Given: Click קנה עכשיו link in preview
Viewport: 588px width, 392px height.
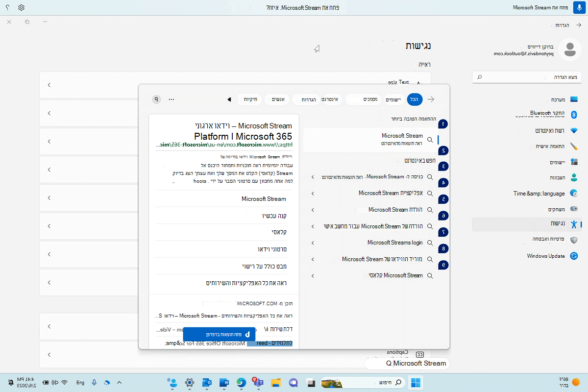Looking at the screenshot, I should [x=273, y=216].
